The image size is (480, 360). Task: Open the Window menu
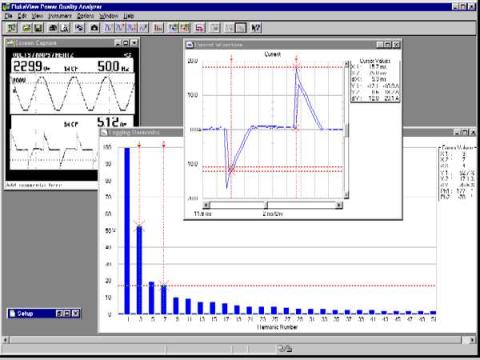click(109, 16)
